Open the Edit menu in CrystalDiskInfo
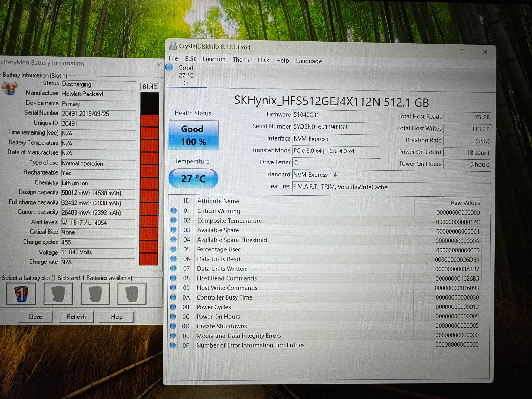Image resolution: width=532 pixels, height=399 pixels. [190, 59]
